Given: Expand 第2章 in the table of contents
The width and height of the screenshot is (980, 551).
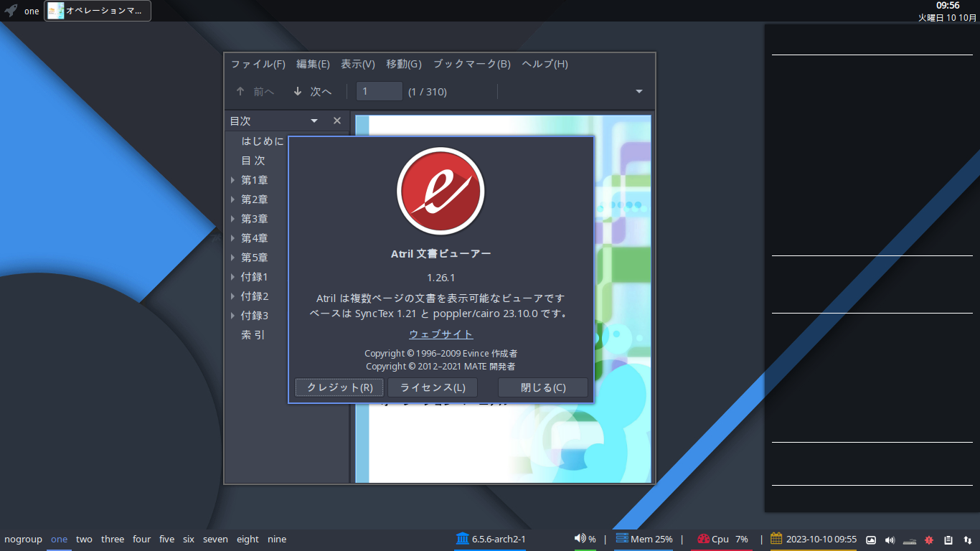Looking at the screenshot, I should [x=233, y=199].
